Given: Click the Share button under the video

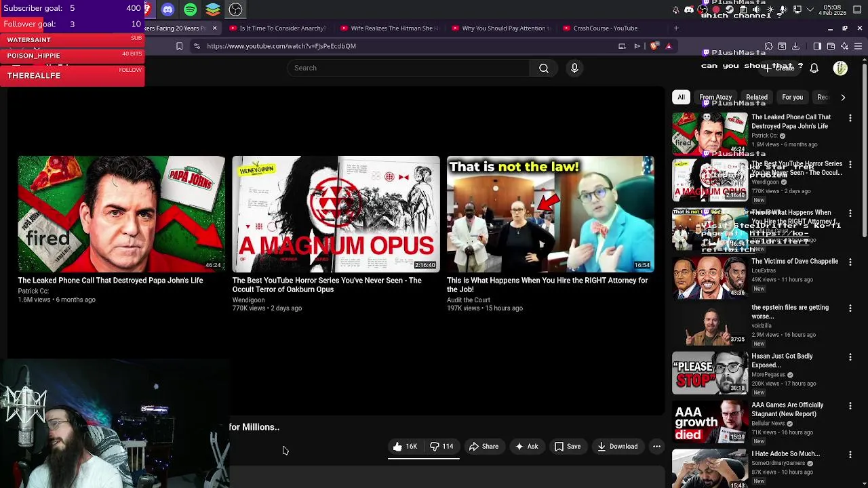Looking at the screenshot, I should 484,447.
